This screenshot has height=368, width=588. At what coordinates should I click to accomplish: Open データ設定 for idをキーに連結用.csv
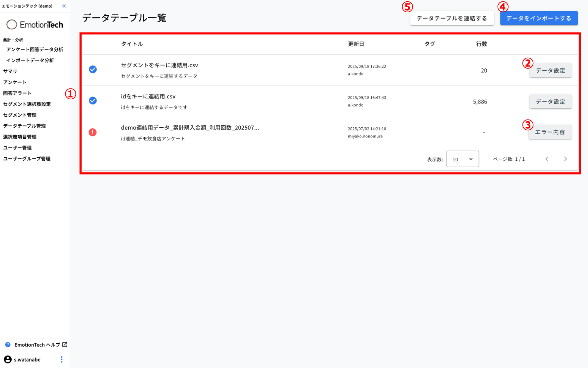(x=550, y=102)
